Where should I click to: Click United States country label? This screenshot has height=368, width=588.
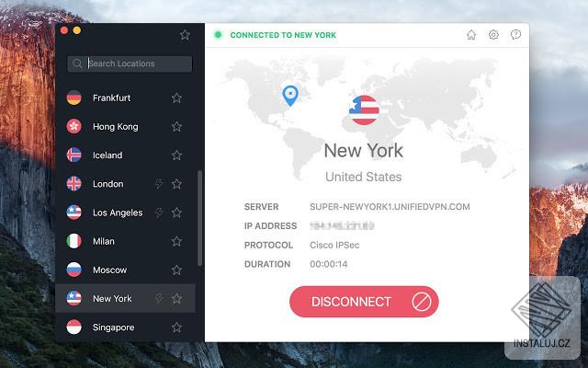(364, 177)
